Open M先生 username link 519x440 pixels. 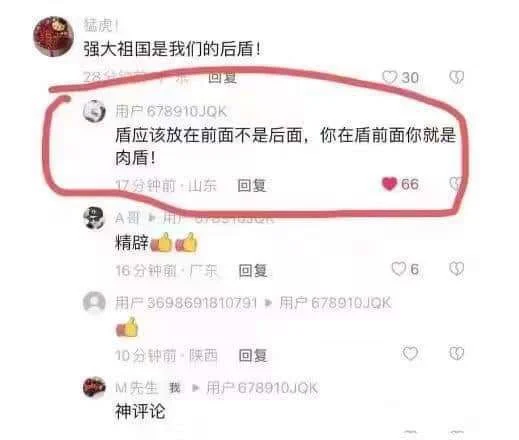pyautogui.click(x=136, y=388)
